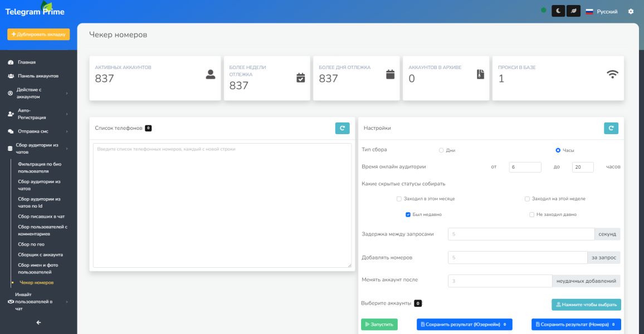
Task: Click the user icon in active accounts card
Action: click(210, 75)
